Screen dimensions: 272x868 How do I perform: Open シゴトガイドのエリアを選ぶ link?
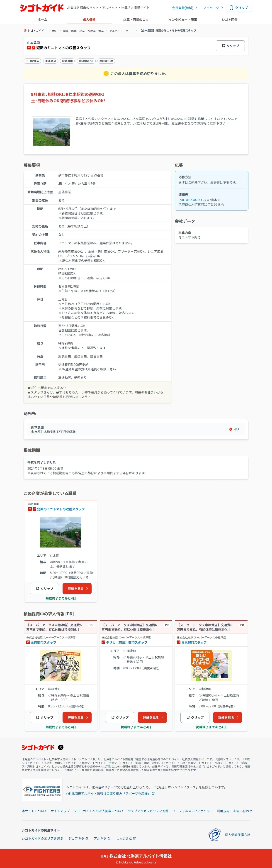click(x=42, y=838)
